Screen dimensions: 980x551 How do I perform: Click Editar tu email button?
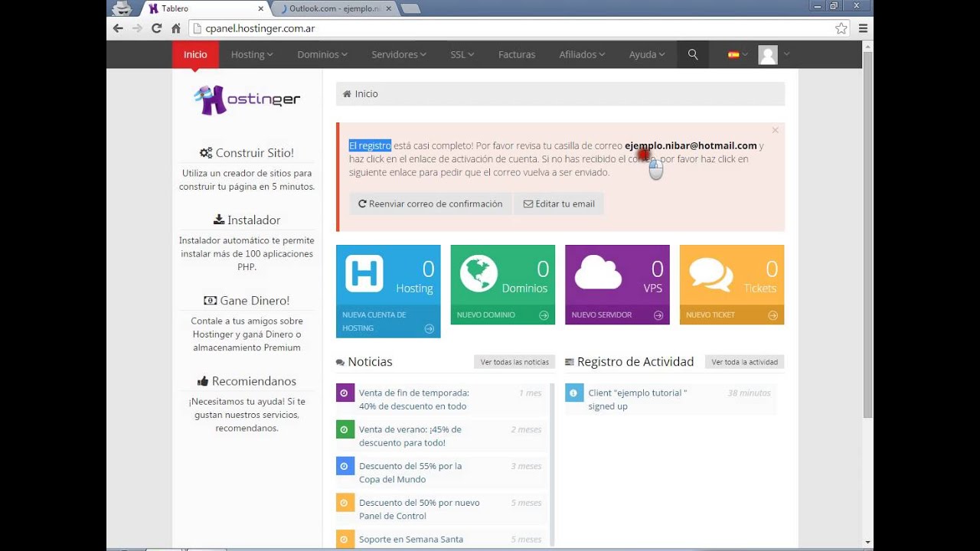pyautogui.click(x=559, y=204)
